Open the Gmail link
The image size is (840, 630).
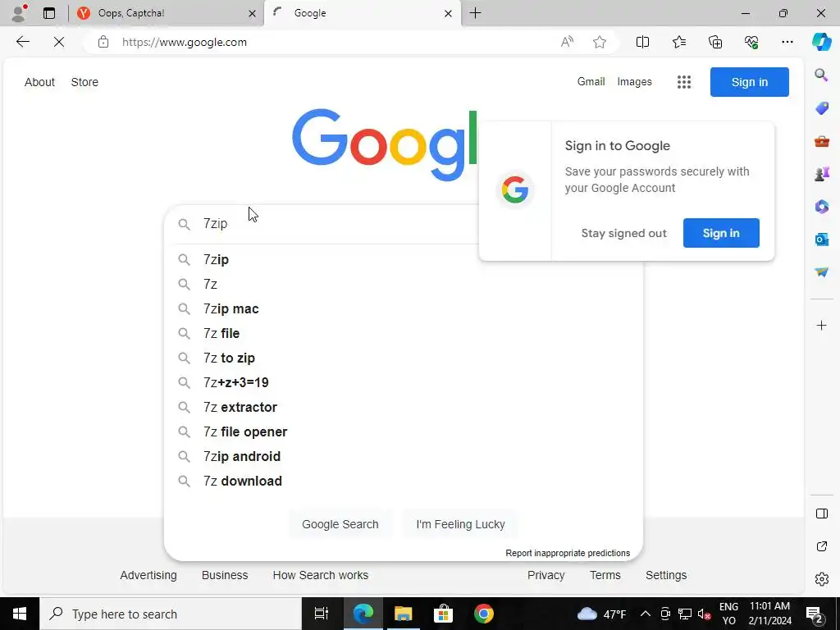click(x=591, y=82)
